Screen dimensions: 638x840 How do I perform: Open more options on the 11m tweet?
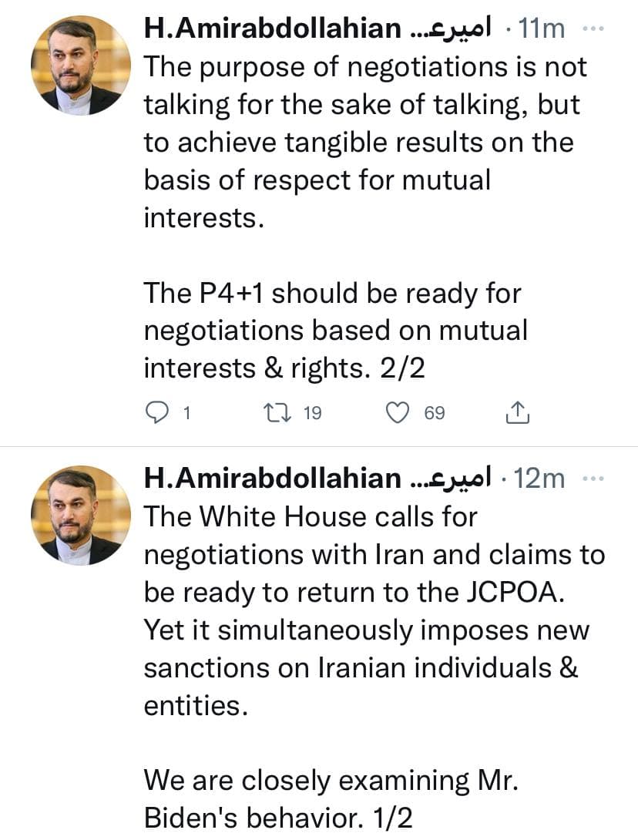point(593,29)
